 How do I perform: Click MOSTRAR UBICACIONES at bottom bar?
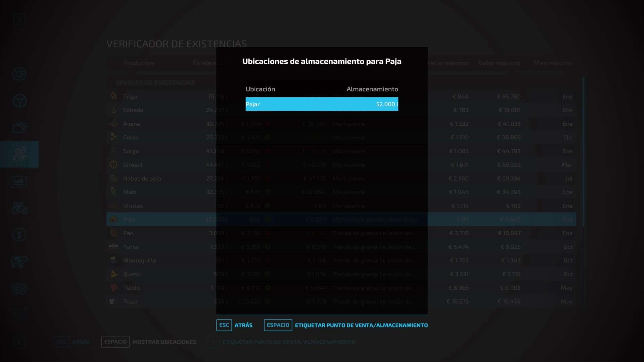pos(164,342)
